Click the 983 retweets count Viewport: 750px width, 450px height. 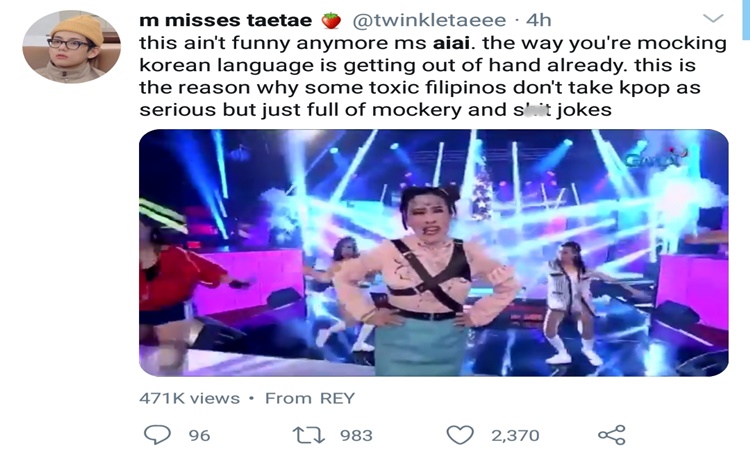click(356, 436)
